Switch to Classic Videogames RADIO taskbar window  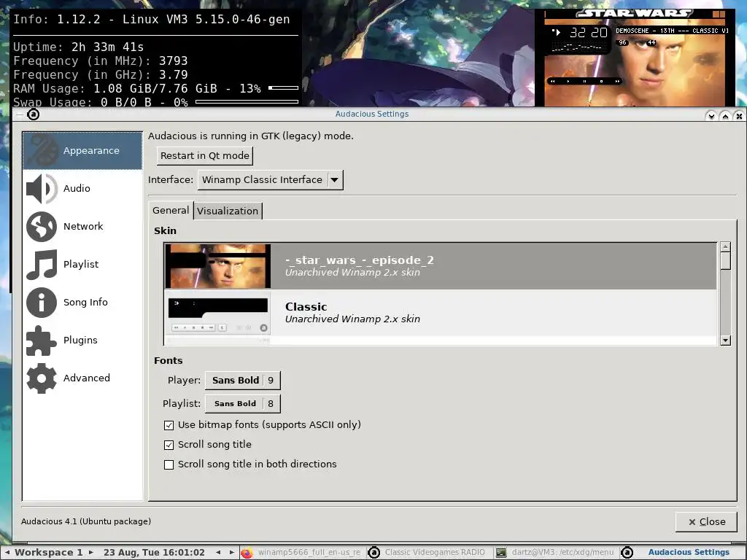(x=429, y=553)
